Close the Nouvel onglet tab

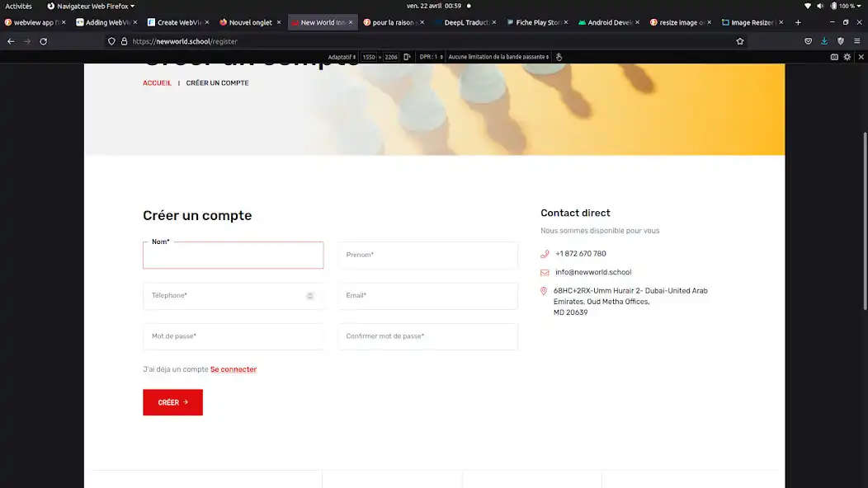pyautogui.click(x=278, y=23)
